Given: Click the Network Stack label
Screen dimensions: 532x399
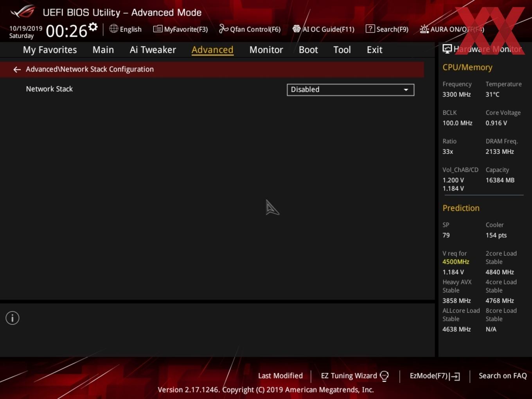Looking at the screenshot, I should (x=49, y=89).
